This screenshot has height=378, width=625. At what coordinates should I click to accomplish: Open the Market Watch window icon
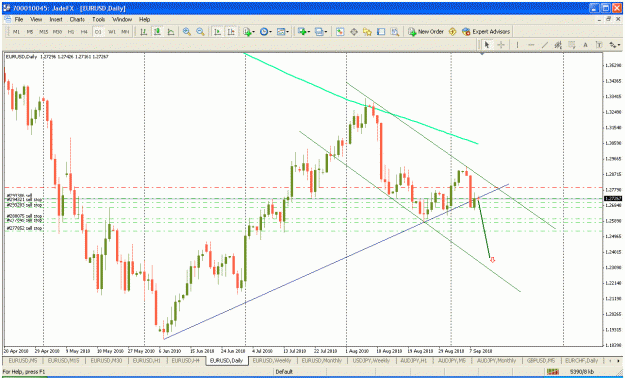pyautogui.click(x=340, y=32)
